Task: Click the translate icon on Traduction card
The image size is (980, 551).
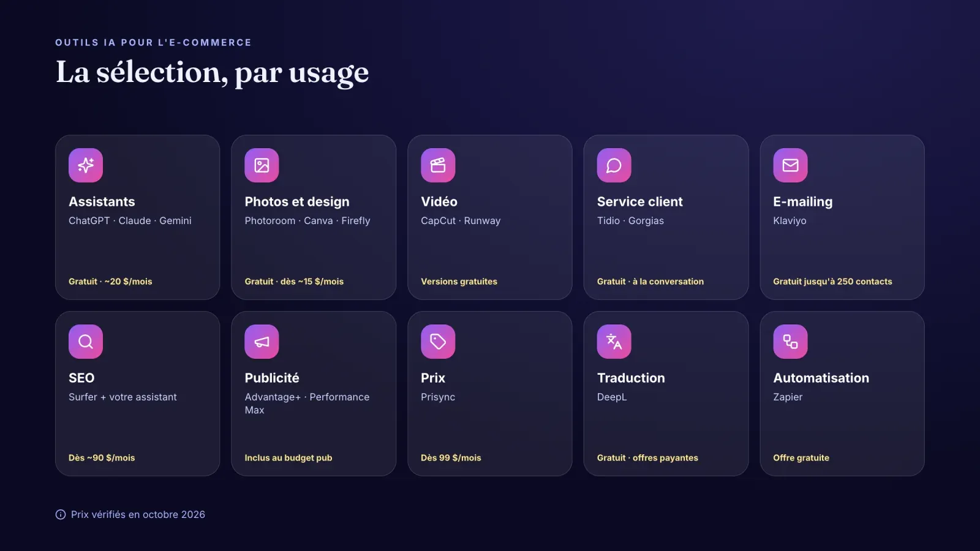Action: pos(614,342)
